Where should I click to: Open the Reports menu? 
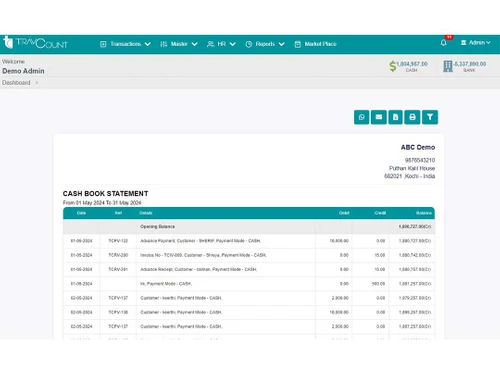[x=265, y=44]
